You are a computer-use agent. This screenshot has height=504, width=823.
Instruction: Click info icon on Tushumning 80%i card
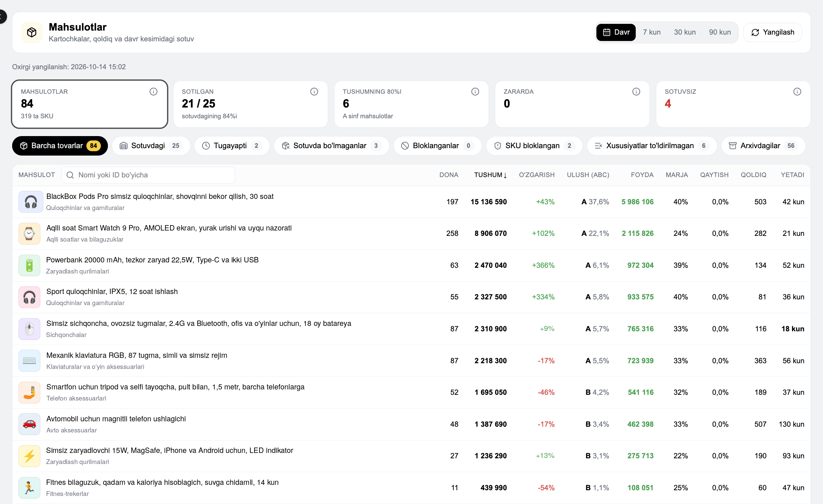(475, 91)
